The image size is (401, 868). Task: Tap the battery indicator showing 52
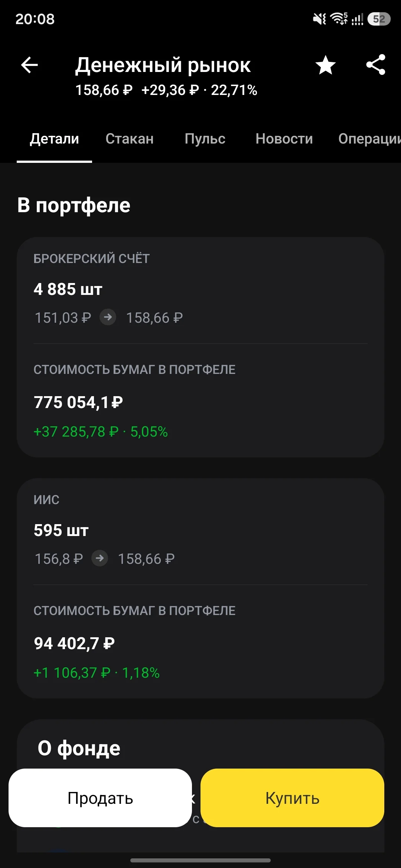click(x=379, y=19)
